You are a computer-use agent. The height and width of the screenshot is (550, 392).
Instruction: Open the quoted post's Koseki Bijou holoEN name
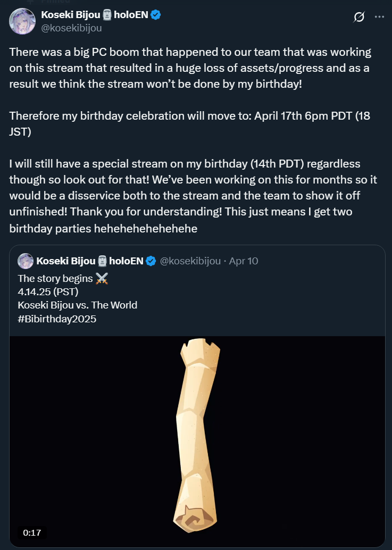tap(66, 261)
